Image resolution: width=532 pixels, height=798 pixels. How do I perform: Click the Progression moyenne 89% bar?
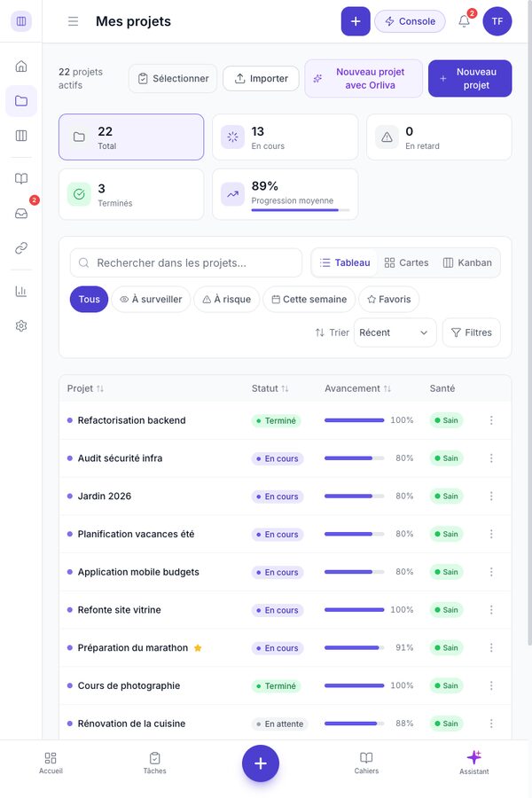(301, 209)
